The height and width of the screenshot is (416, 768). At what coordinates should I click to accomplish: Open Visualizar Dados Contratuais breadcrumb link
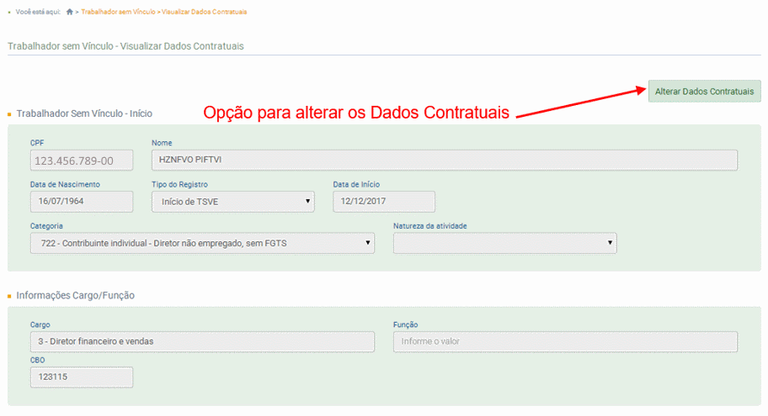(204, 12)
